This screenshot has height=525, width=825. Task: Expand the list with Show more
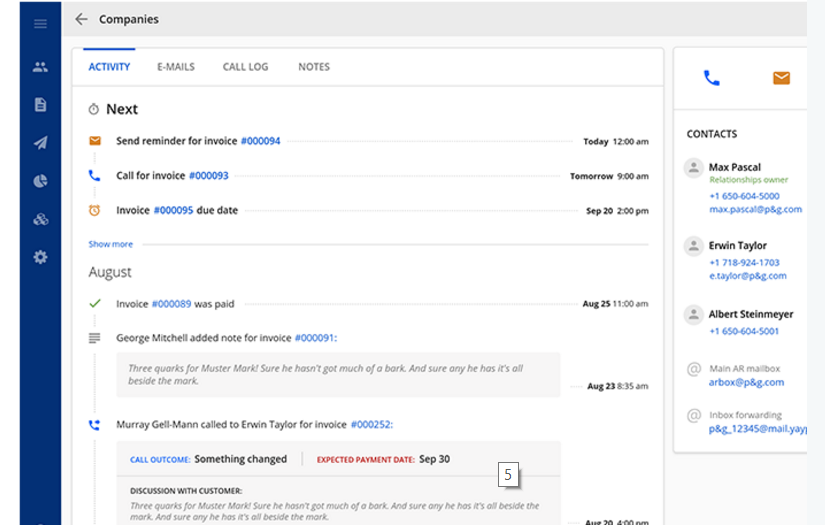110,244
